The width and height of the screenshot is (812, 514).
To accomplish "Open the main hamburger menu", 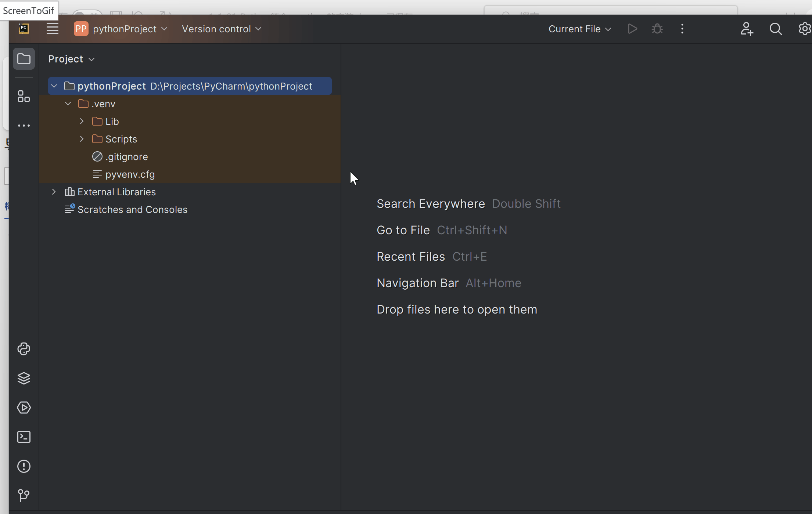I will click(53, 29).
